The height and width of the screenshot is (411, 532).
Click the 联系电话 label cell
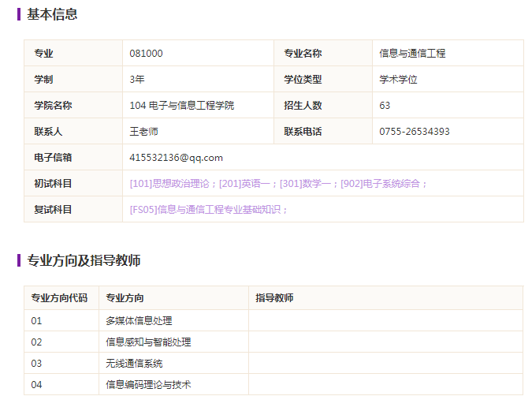pyautogui.click(x=323, y=131)
